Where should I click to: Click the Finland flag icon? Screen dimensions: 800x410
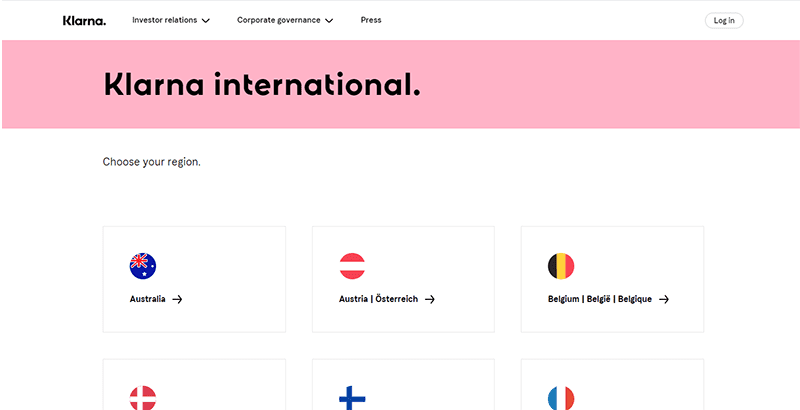point(352,398)
